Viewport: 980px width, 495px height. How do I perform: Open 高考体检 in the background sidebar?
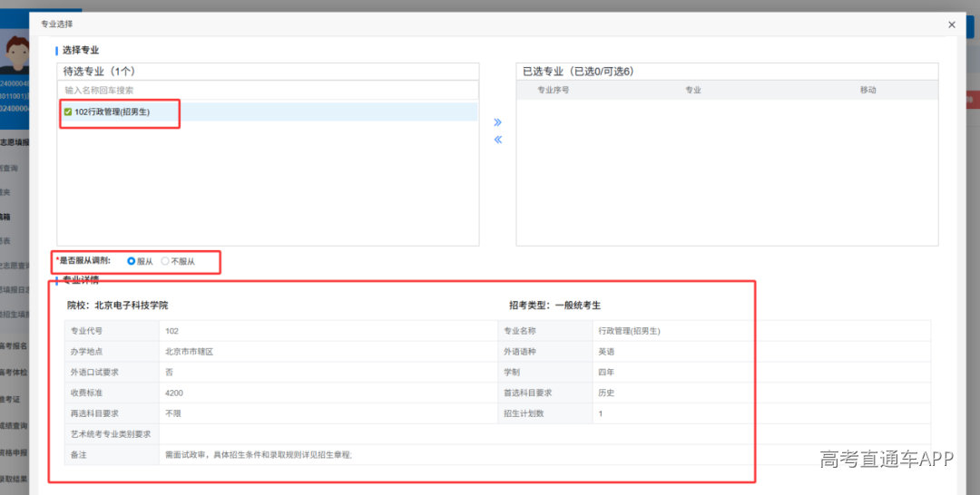tap(15, 373)
